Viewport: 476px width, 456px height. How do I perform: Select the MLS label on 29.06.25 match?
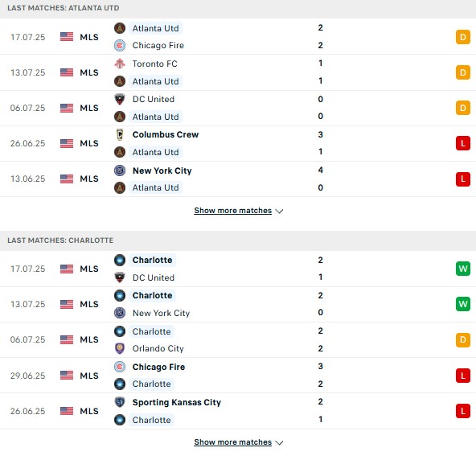pyautogui.click(x=89, y=376)
